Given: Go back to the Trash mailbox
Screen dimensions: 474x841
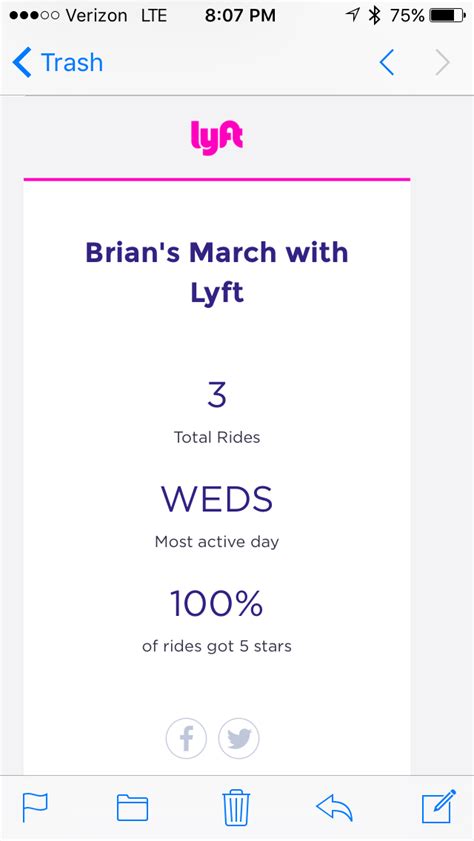Looking at the screenshot, I should pos(57,63).
